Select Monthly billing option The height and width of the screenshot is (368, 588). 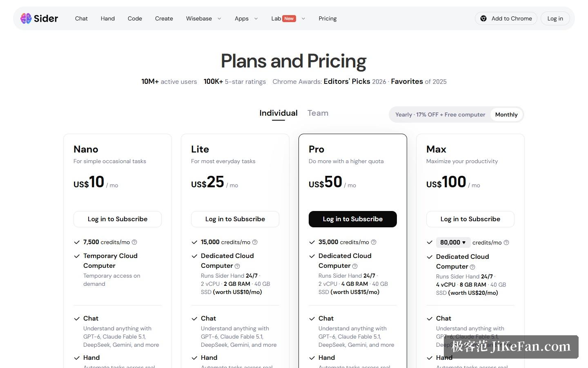tap(506, 114)
